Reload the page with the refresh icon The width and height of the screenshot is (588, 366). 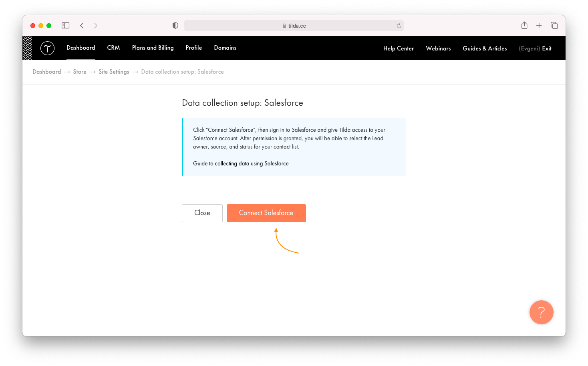399,26
